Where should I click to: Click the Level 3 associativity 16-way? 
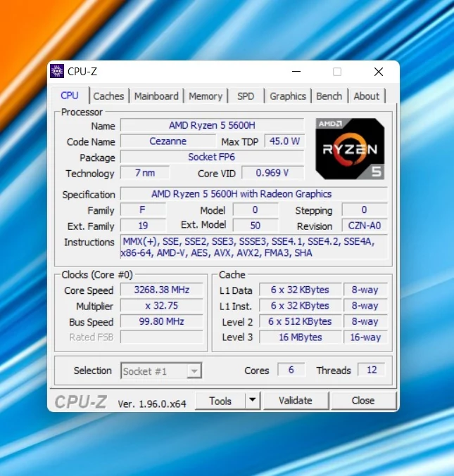pyautogui.click(x=365, y=337)
